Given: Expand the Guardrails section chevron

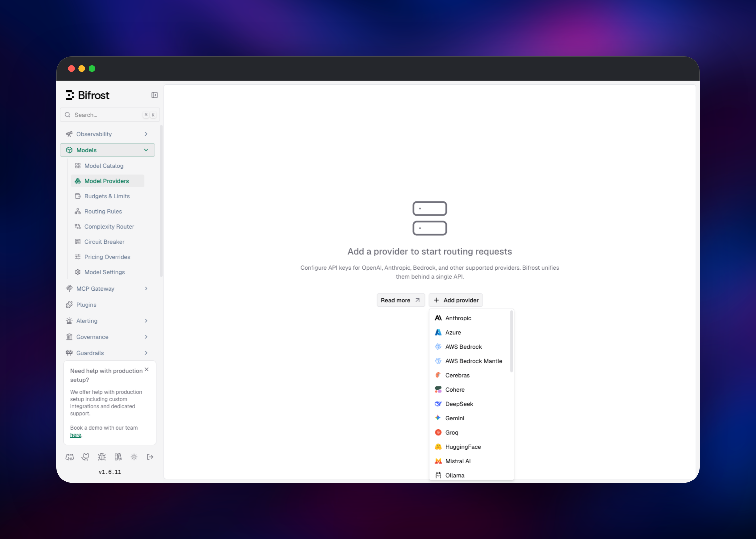Looking at the screenshot, I should (146, 353).
